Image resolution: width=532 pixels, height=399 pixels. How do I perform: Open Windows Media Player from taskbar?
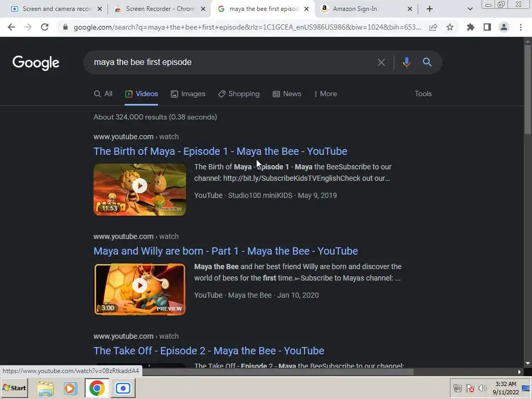pos(71,388)
